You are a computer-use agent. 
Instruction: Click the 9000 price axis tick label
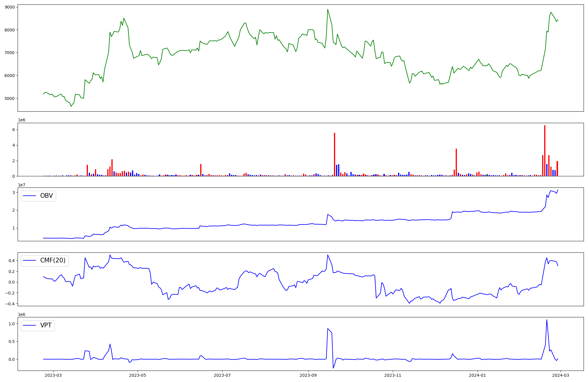(10, 7)
